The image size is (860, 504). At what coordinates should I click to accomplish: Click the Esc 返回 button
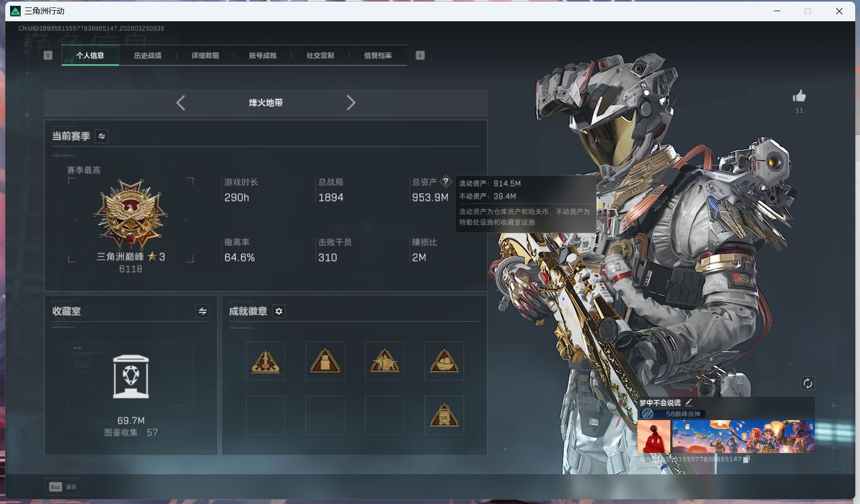pyautogui.click(x=63, y=486)
